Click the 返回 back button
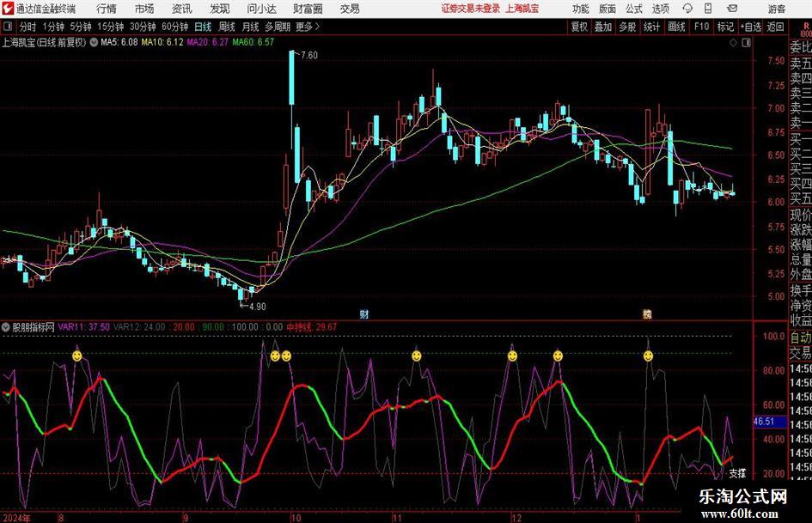The image size is (812, 523). click(x=775, y=27)
